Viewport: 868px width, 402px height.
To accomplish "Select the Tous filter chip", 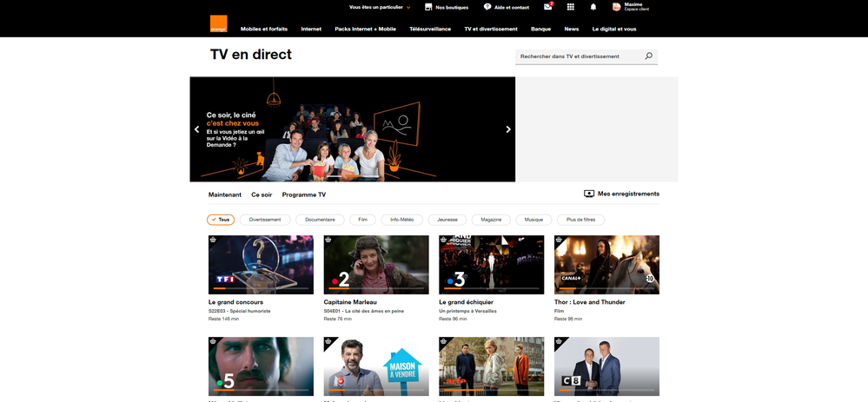I will pyautogui.click(x=221, y=220).
